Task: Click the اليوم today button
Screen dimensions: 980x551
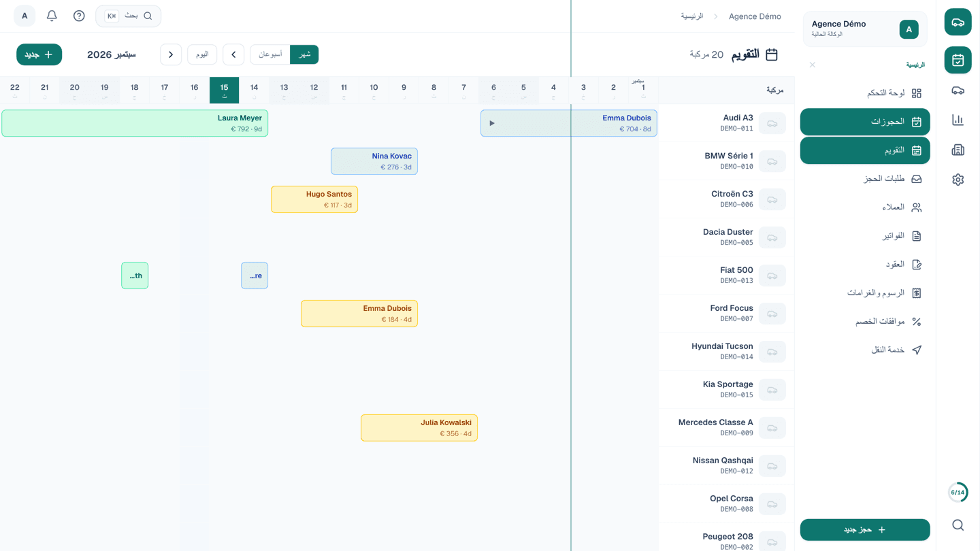Action: 202,54
